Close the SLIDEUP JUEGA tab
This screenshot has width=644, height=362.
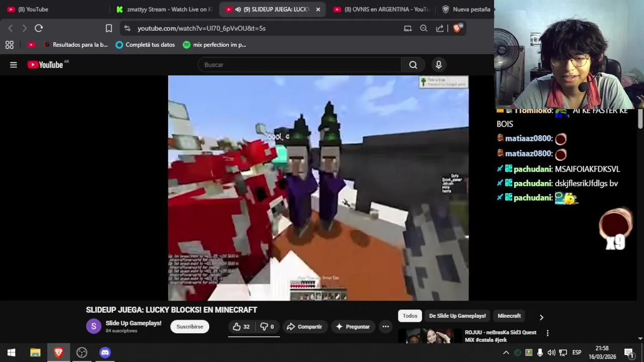(318, 10)
